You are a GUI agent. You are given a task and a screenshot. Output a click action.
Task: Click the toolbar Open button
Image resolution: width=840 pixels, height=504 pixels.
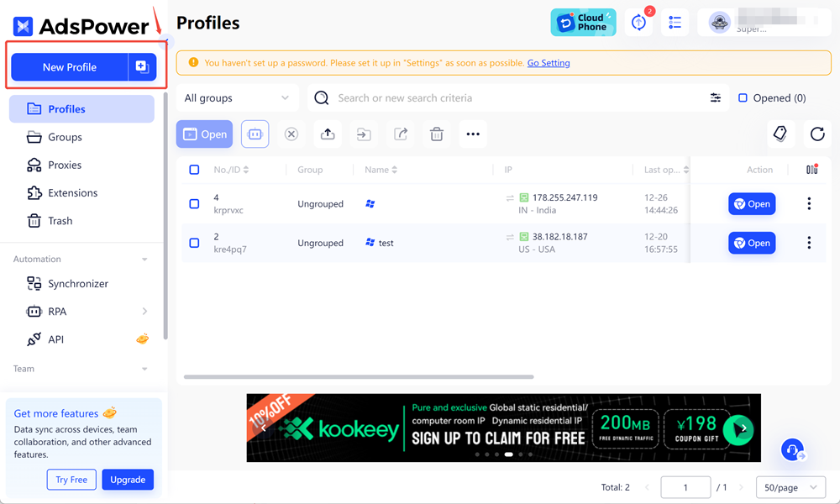(205, 134)
